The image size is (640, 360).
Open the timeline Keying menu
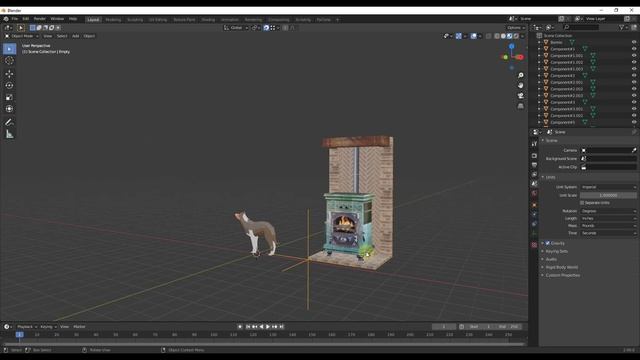48,327
